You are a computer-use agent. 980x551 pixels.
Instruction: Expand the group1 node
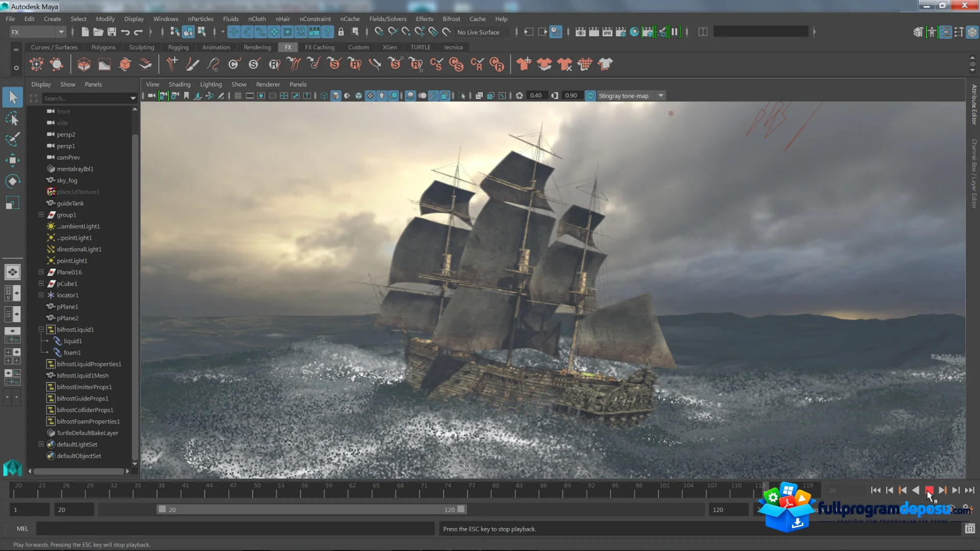pyautogui.click(x=41, y=215)
